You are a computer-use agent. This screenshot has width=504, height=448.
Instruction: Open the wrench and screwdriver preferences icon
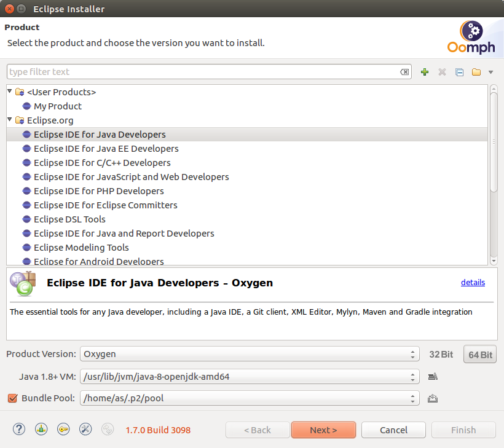[x=85, y=430]
